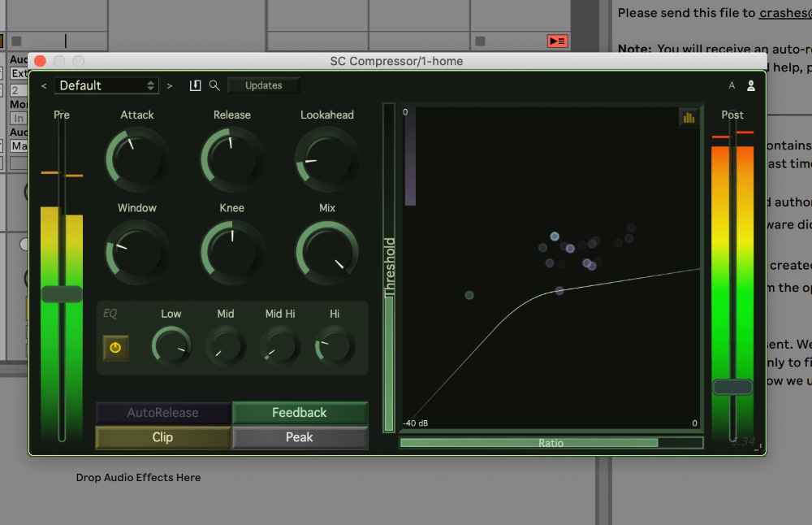Open the Default preset dropdown
The height and width of the screenshot is (525, 812).
coord(106,85)
